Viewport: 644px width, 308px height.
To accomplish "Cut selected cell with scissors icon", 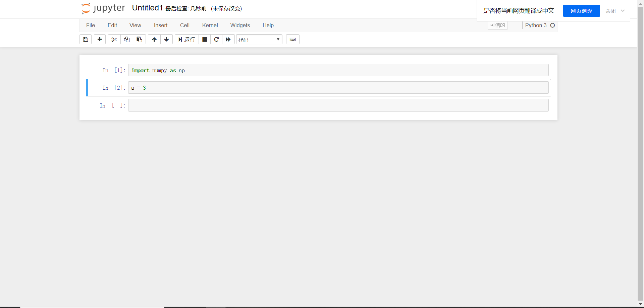I will pos(114,40).
